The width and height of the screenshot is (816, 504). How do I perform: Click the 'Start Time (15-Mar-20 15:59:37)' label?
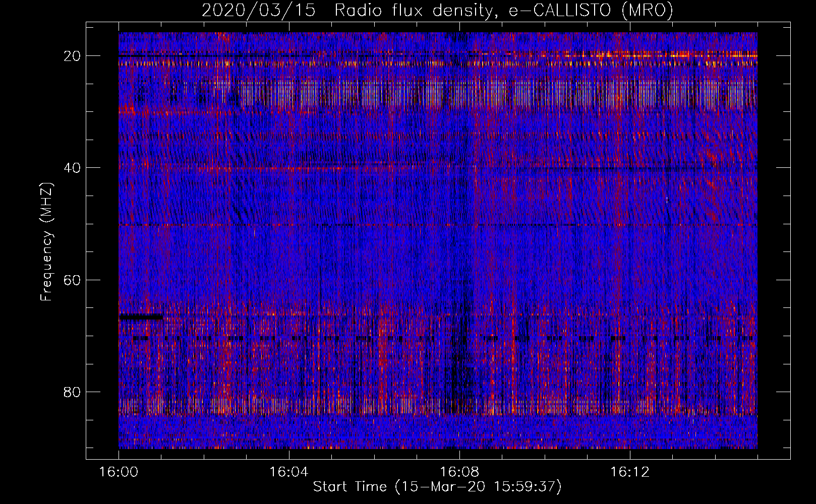point(437,487)
